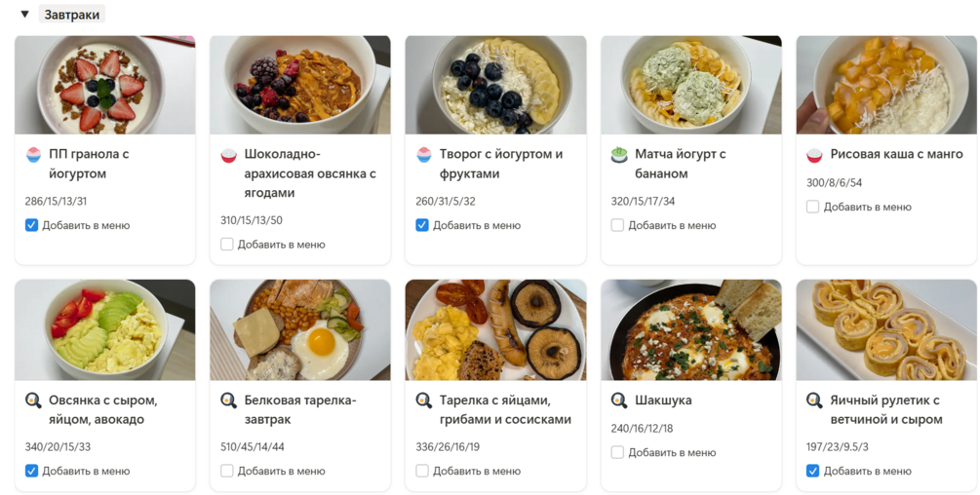The image size is (980, 495).
Task: Click the magnifier icon beside Белковая тарелка-завтрак
Action: 228,400
